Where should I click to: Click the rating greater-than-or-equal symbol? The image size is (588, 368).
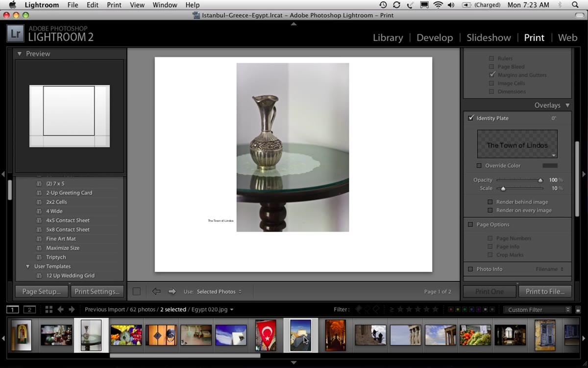click(x=392, y=310)
